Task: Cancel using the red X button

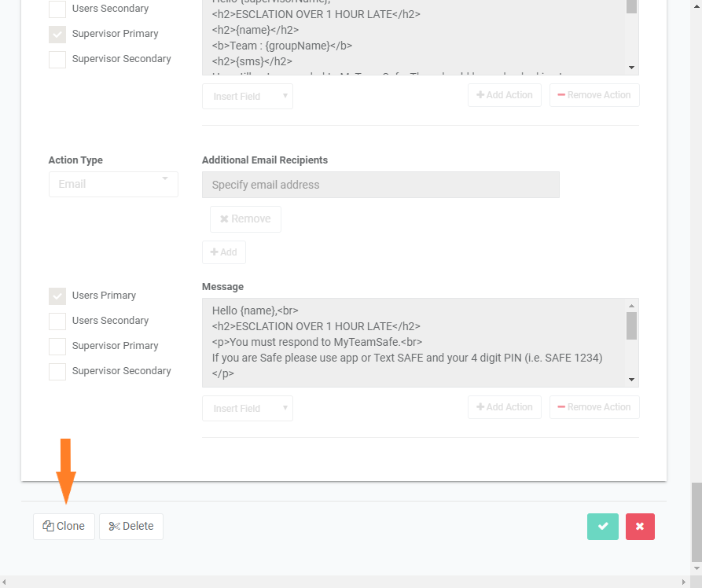Action: (640, 526)
